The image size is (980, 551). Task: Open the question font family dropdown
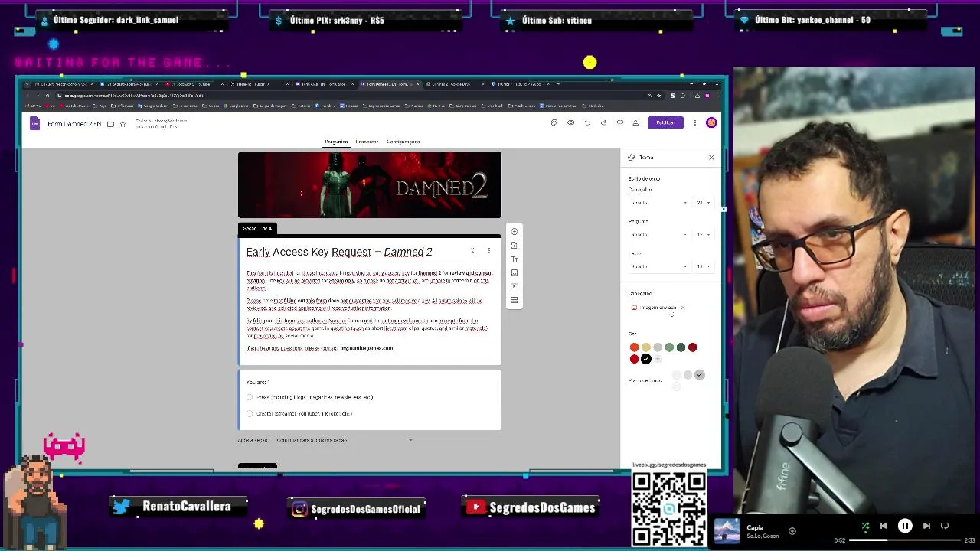(658, 235)
